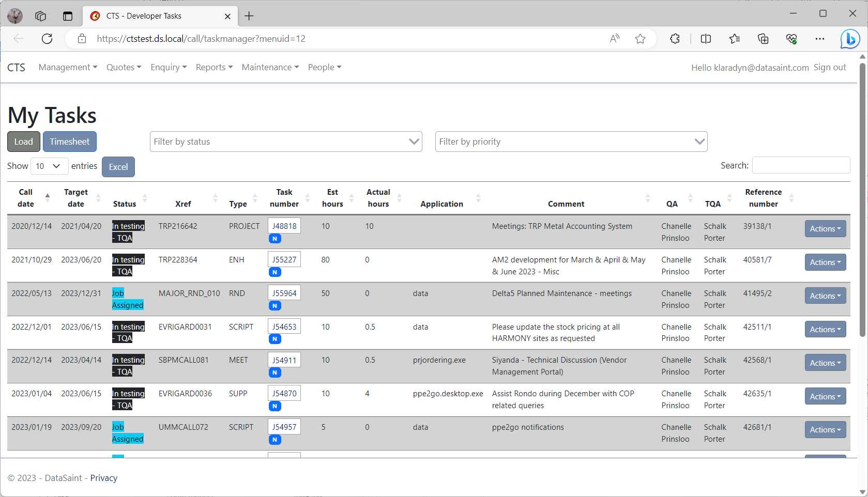This screenshot has height=497, width=868.
Task: Open Actions dropdown for reference 42568/1
Action: tap(825, 363)
